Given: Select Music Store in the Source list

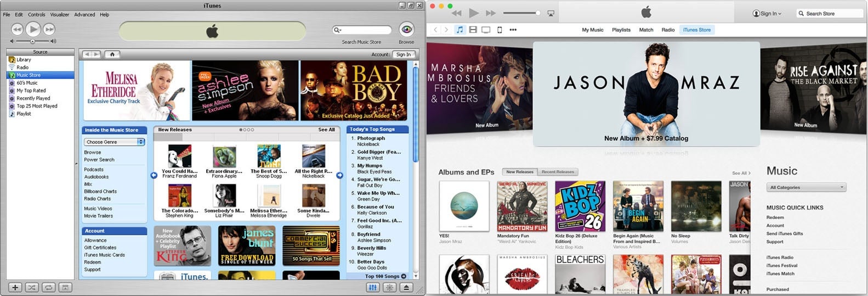Looking at the screenshot, I should (x=40, y=75).
